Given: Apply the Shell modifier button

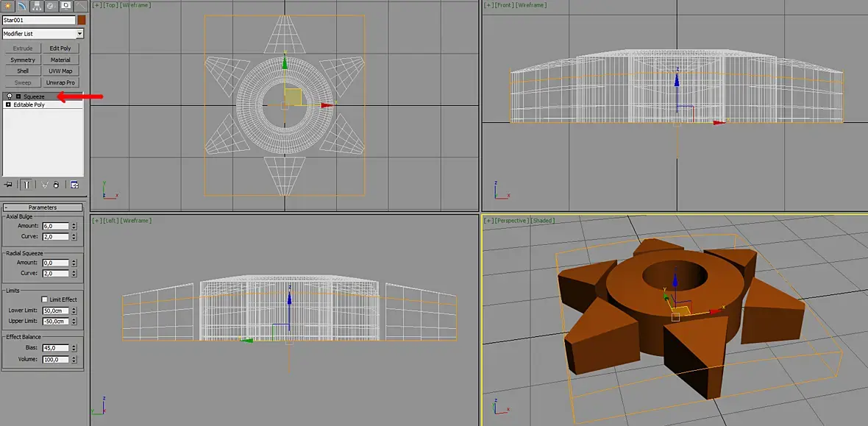Looking at the screenshot, I should pos(23,71).
